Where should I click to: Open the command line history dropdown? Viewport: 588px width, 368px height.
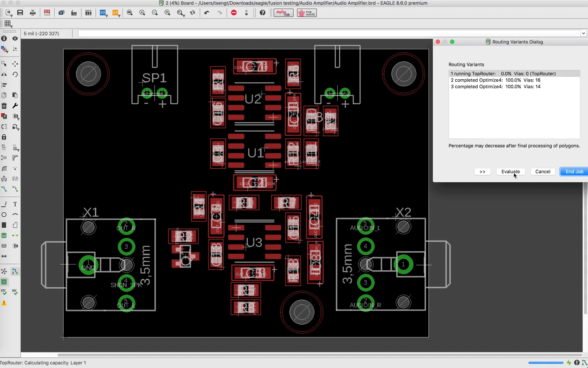583,33
